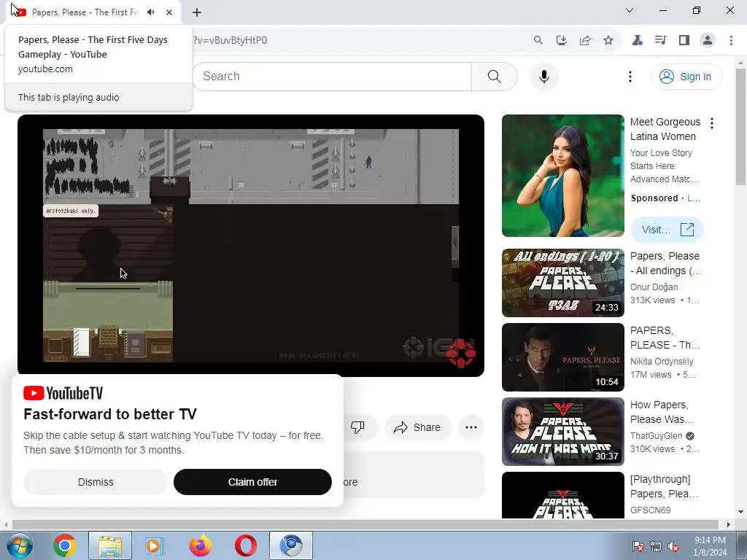Open the Chrome three-dot menu
The width and height of the screenshot is (747, 560).
point(731,41)
